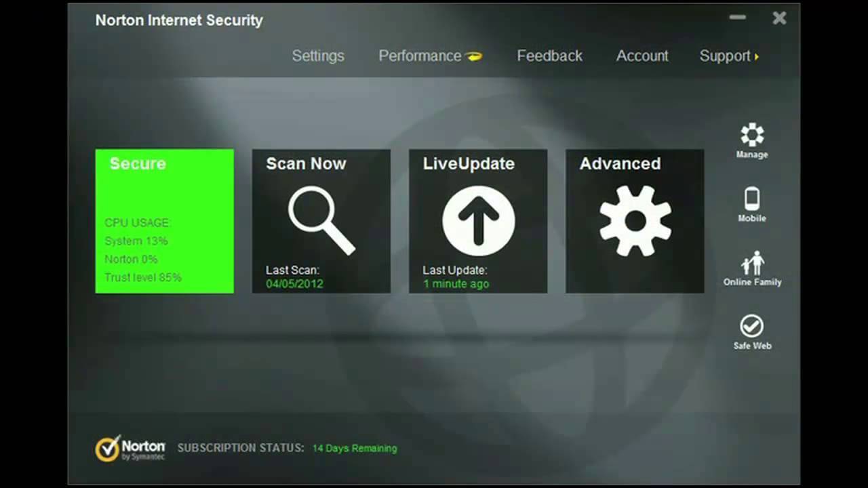Screen dimensions: 868x488
Task: Click the 'SUBSCRIPTION STATUS:' label
Action: coord(241,448)
